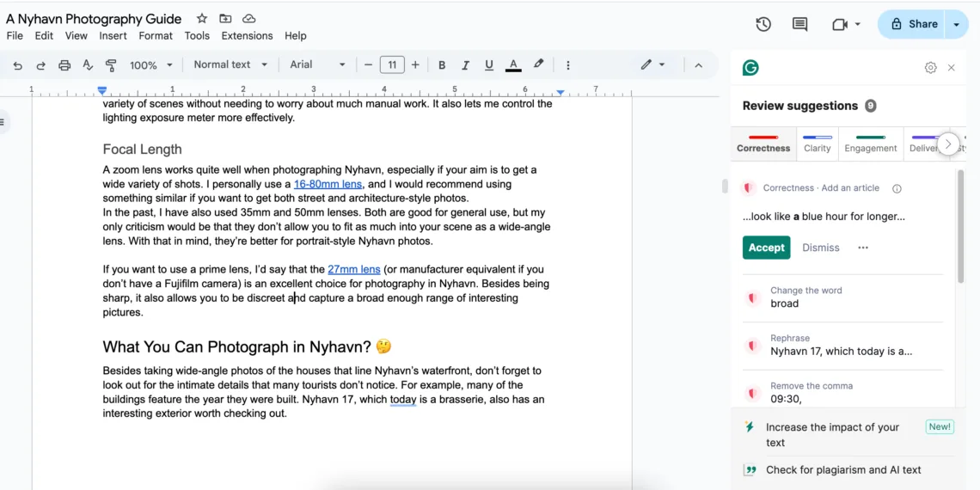Open version history clock icon
This screenshot has height=490, width=980.
click(763, 24)
